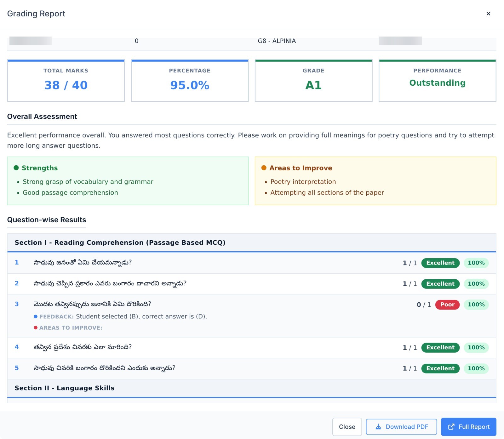Click the 0 / 1 score on question 3

[424, 305]
